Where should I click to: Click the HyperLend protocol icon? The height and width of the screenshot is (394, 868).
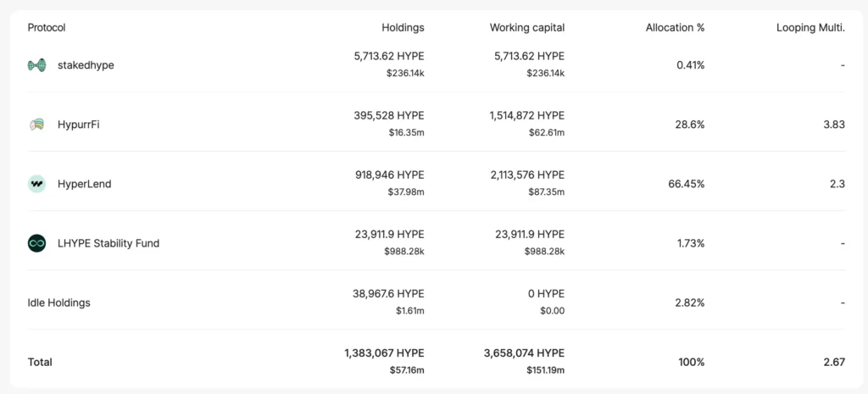coord(36,184)
